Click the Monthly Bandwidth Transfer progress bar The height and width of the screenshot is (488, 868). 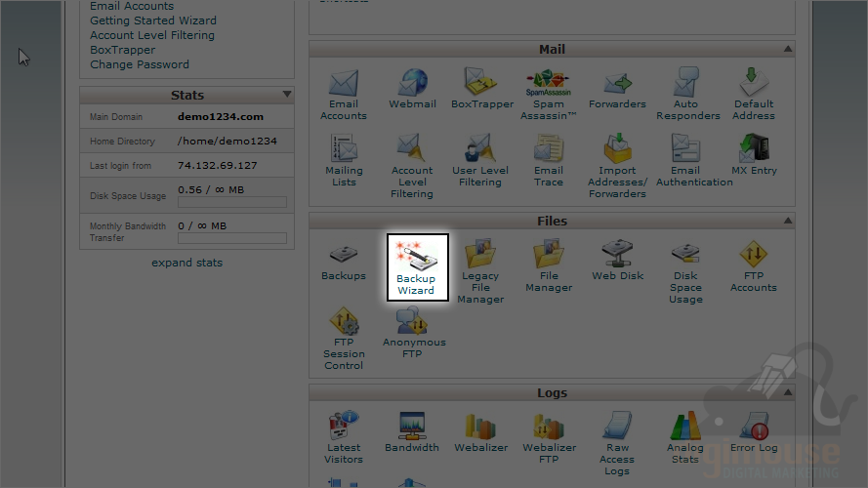(232, 238)
